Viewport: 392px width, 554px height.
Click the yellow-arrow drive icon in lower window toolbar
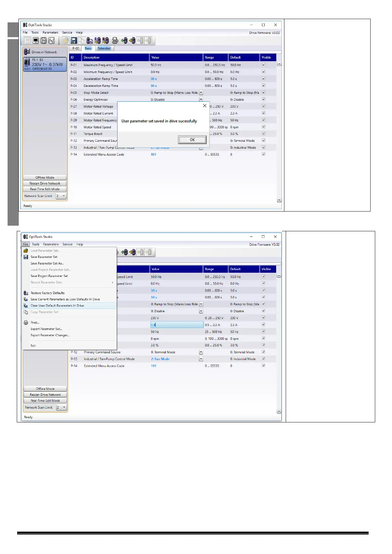[132, 252]
